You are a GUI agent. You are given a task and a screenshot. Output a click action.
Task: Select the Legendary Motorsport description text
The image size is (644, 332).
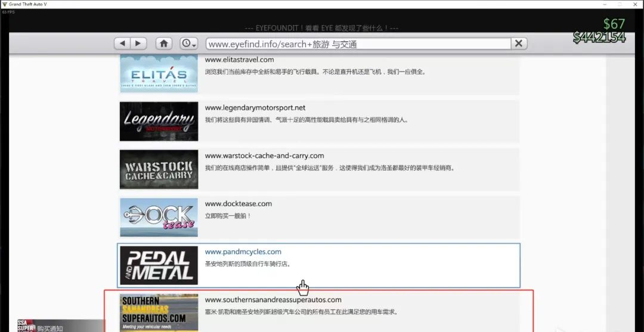(307, 120)
